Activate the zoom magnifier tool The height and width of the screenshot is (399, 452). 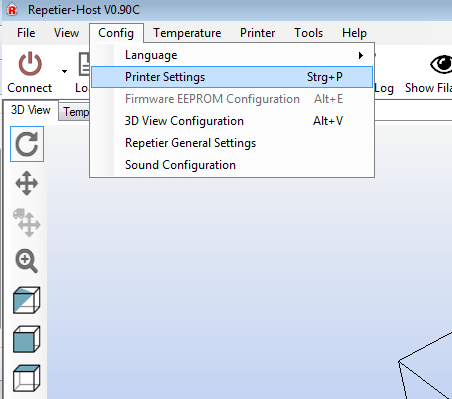[x=27, y=261]
